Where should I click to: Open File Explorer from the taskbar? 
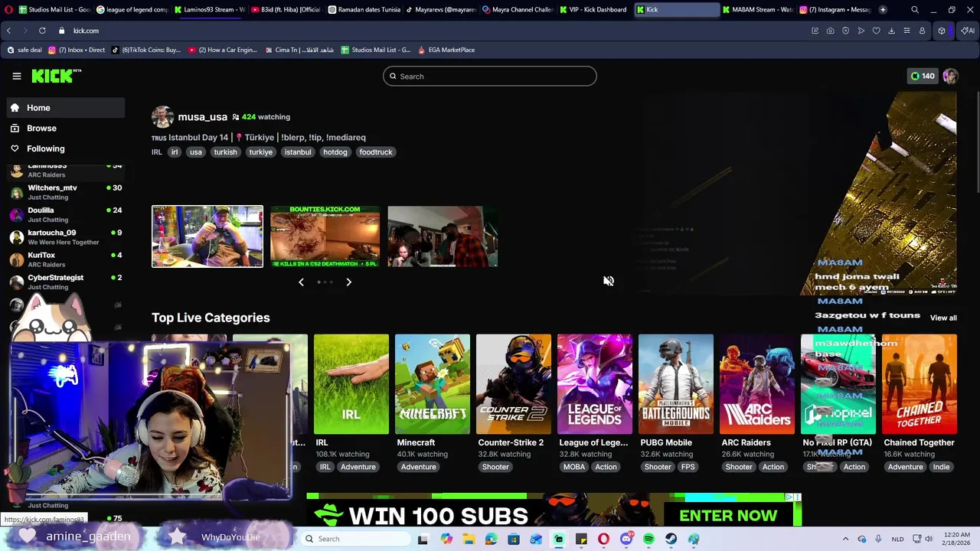coord(469,539)
